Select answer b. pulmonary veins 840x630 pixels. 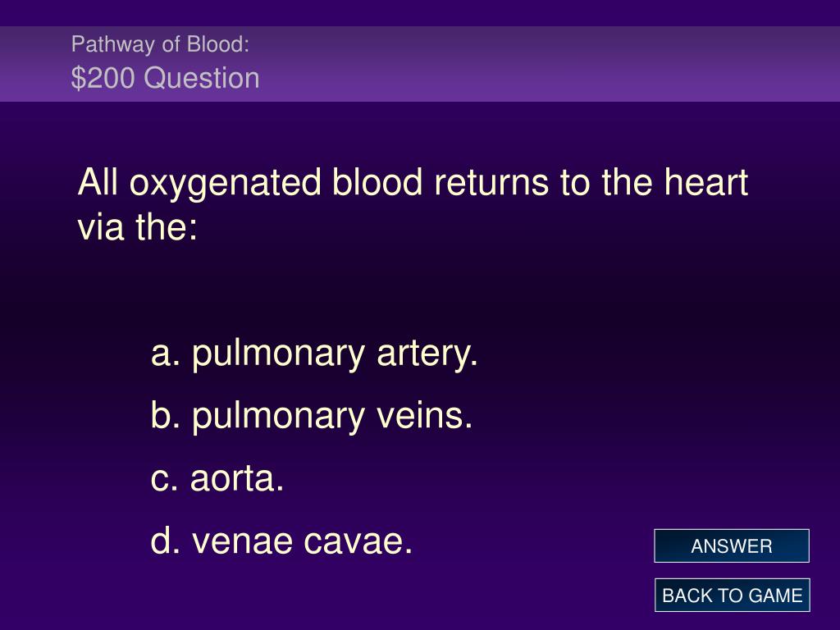pyautogui.click(x=311, y=416)
